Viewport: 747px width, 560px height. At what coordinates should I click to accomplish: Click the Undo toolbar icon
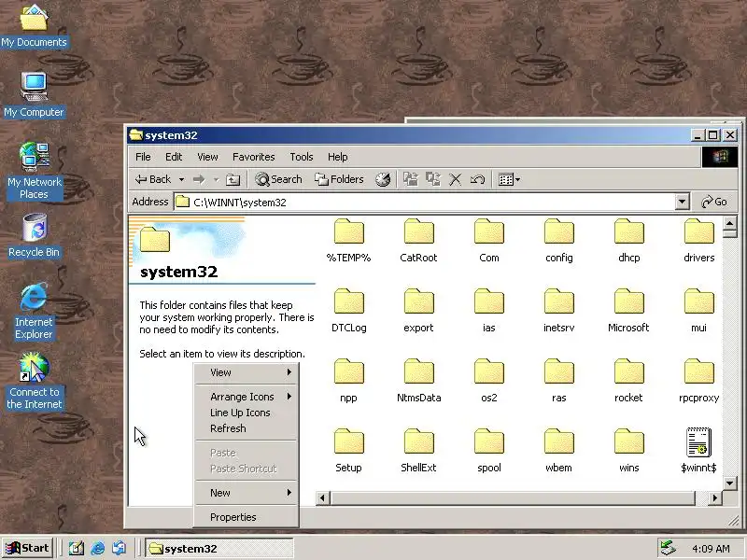477,179
